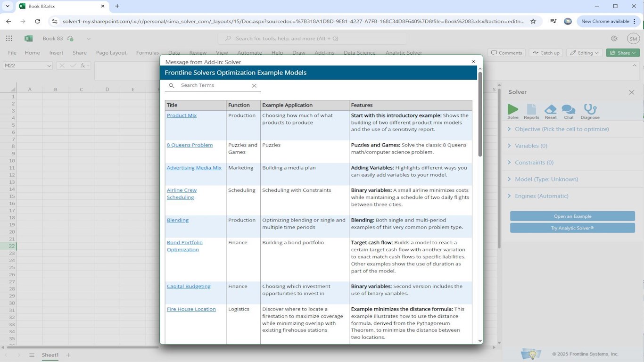Click the search magnifier in the dialog
This screenshot has height=362, width=644.
tap(172, 86)
